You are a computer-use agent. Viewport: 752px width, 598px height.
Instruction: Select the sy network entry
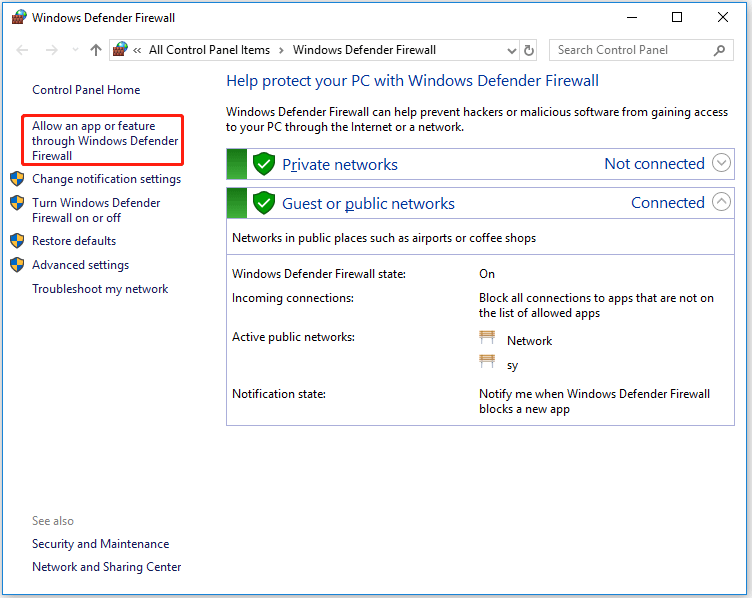coord(512,365)
